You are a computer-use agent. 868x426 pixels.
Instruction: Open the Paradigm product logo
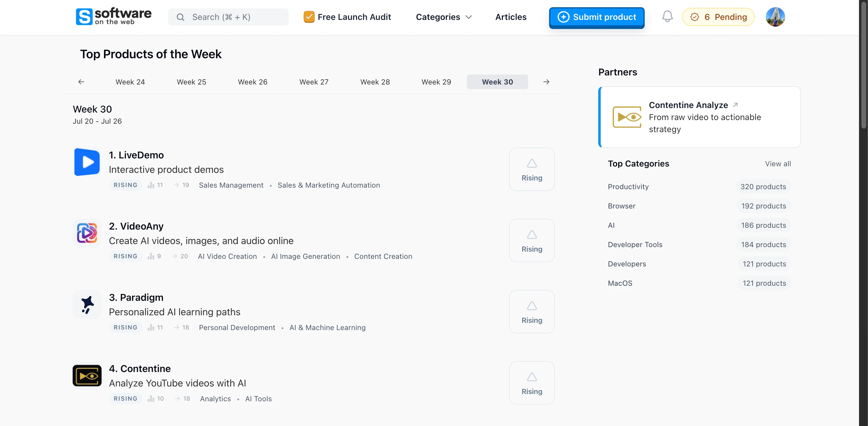click(x=87, y=304)
